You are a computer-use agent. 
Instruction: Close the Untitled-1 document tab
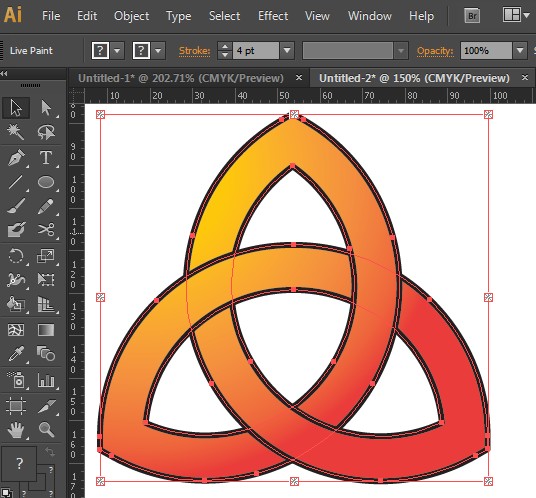tap(299, 78)
